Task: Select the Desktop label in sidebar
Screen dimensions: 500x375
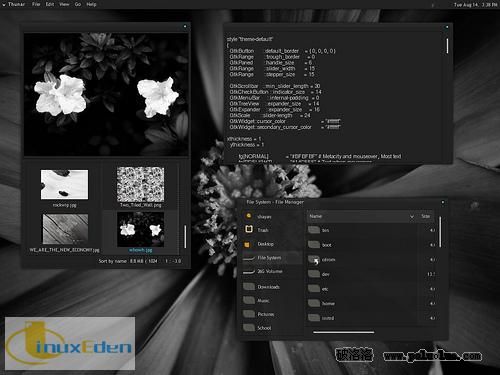Action: [x=265, y=244]
